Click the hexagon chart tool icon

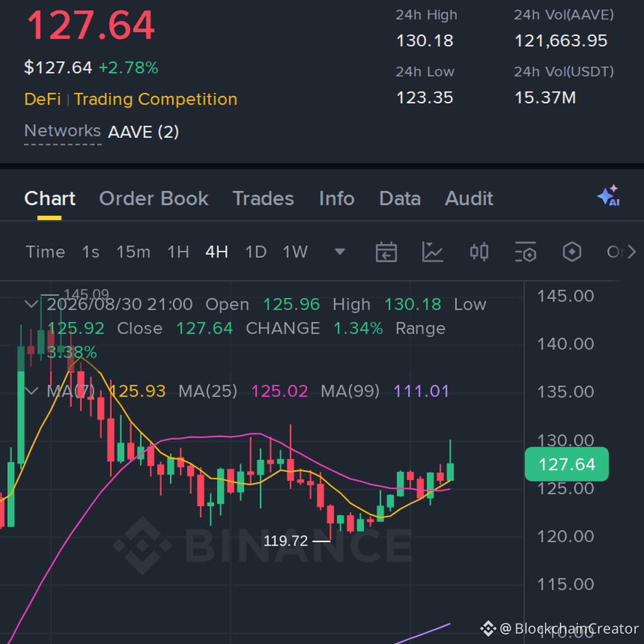[x=572, y=252]
